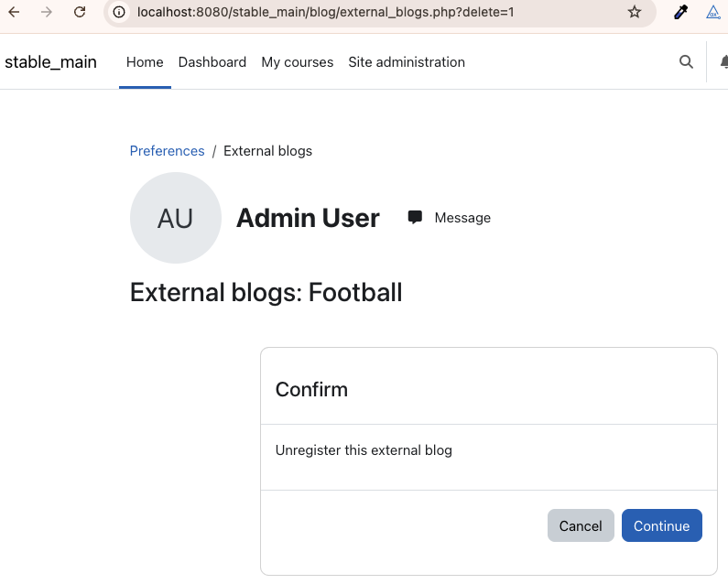Screen dimensions: 728x584
Task: Follow the Preferences breadcrumb link
Action: (x=168, y=151)
